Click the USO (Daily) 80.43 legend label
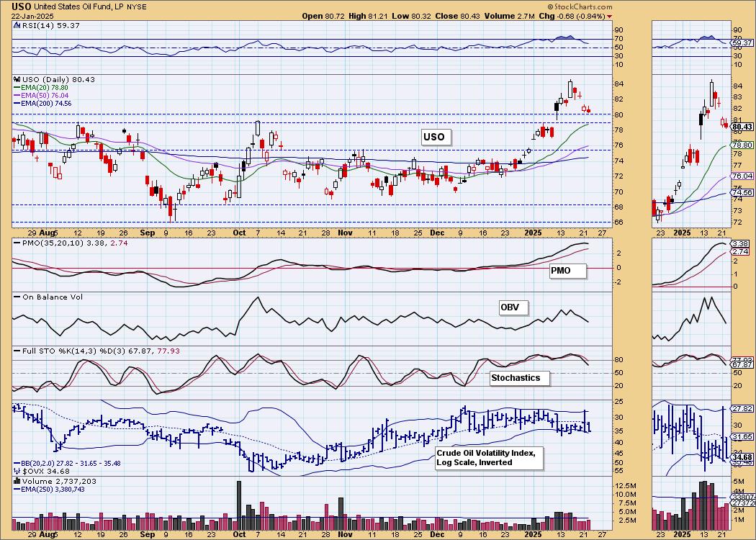756x540 pixels. tap(58, 79)
